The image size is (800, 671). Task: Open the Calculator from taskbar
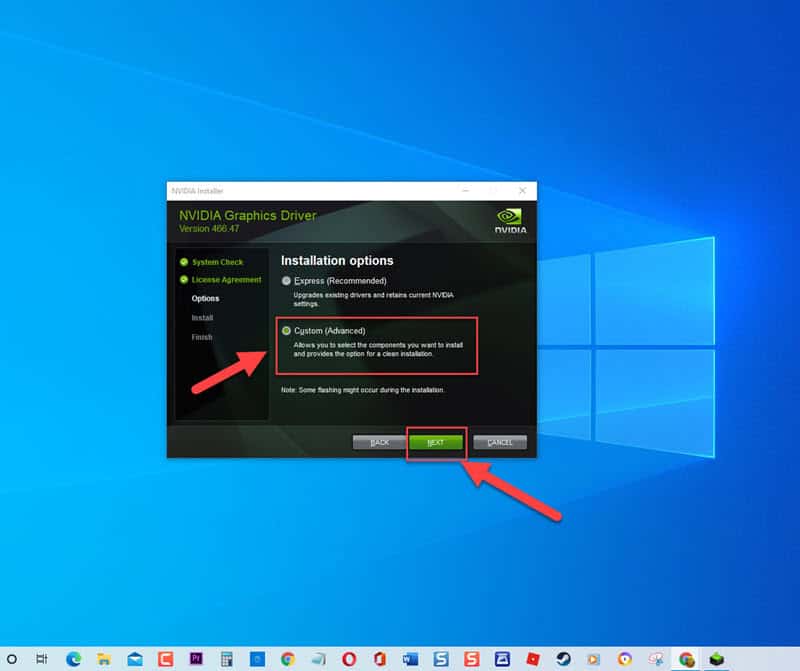pos(227,659)
